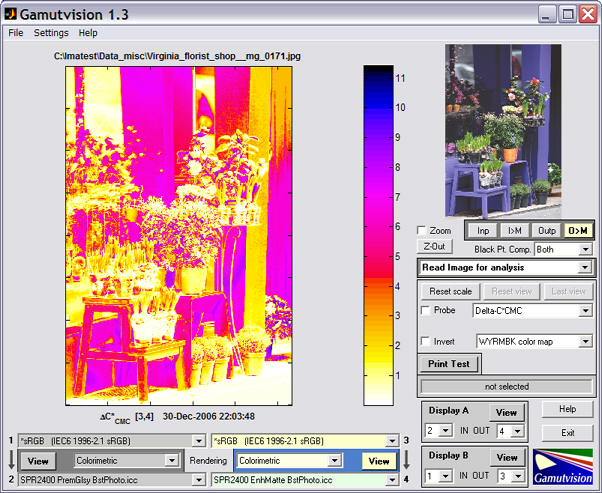Switch the view to I>M

[515, 230]
